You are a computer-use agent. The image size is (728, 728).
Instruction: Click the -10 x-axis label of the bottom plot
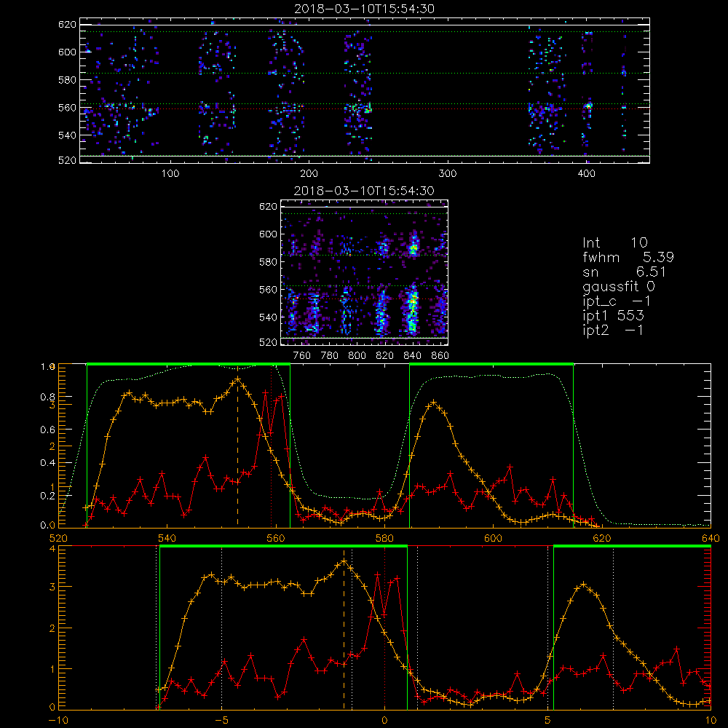pyautogui.click(x=58, y=721)
